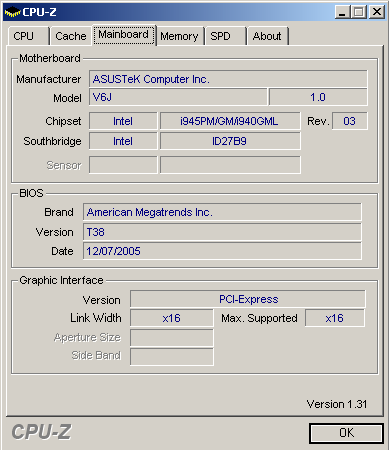
Task: Click the 'Version 1.31' text
Action: point(337,404)
